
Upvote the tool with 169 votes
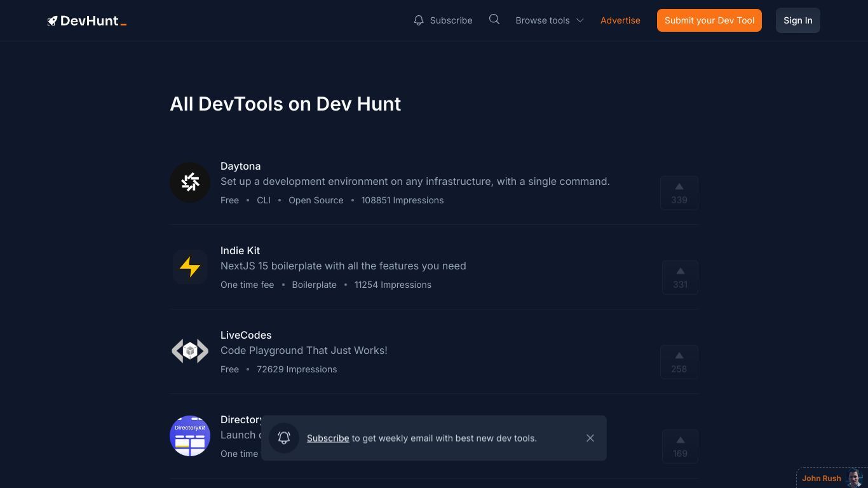[x=680, y=447]
